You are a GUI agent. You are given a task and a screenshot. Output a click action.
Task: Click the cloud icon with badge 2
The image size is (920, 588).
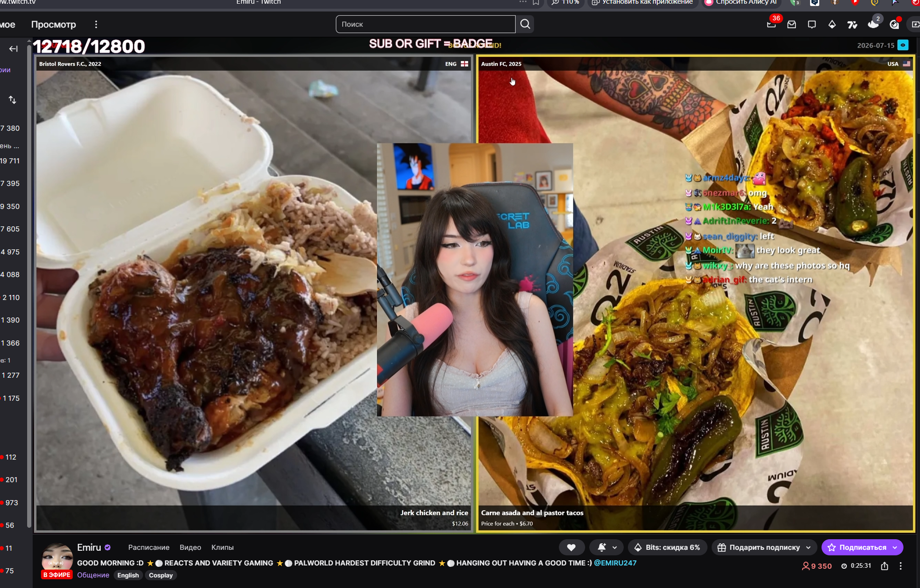click(x=873, y=24)
